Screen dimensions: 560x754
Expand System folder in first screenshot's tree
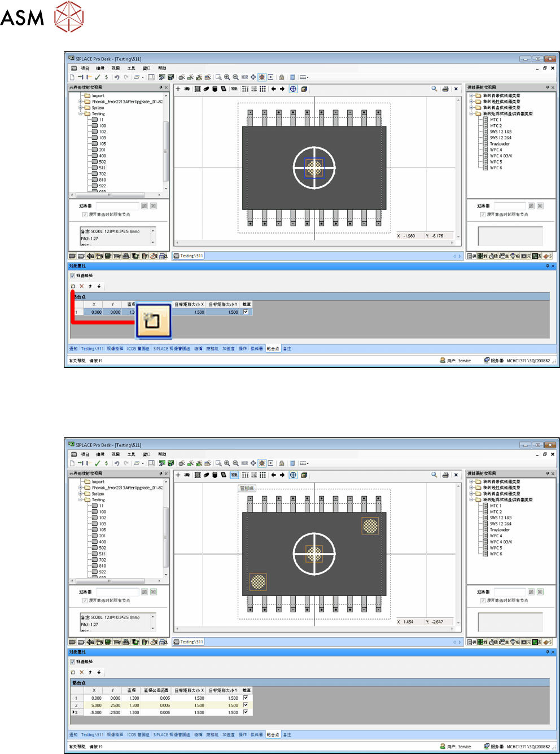[x=81, y=108]
